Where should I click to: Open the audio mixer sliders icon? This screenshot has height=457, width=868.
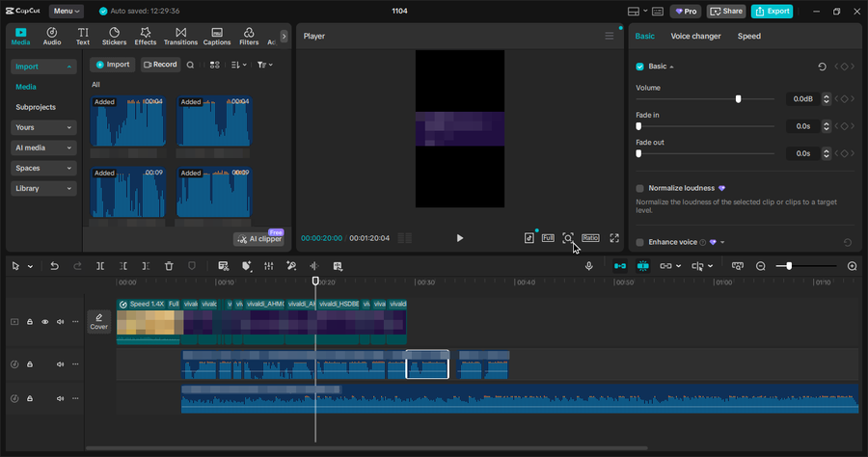(x=268, y=266)
